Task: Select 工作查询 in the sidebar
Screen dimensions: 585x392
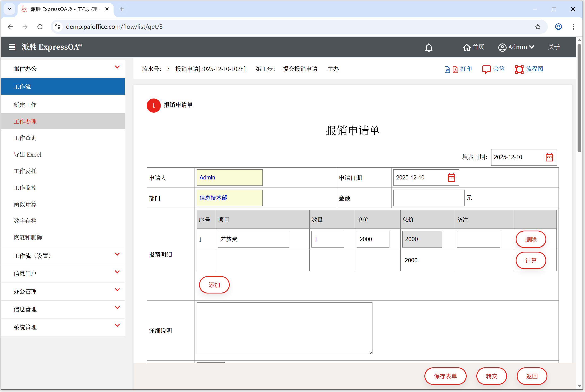Action: [x=25, y=138]
